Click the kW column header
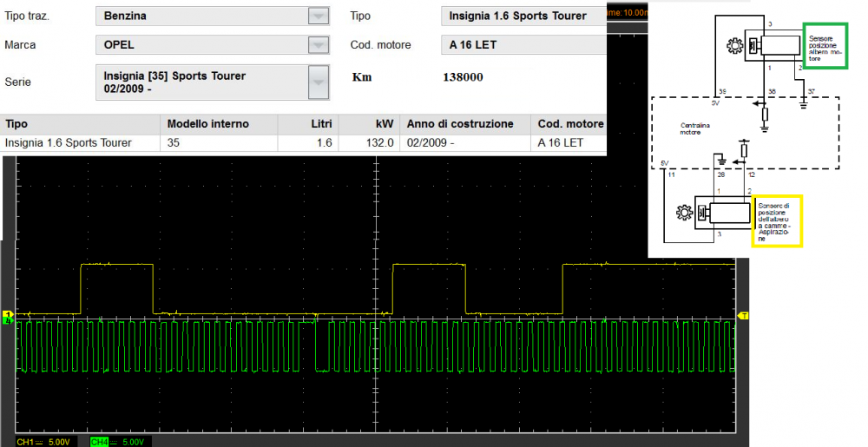The image size is (868, 447). [384, 123]
